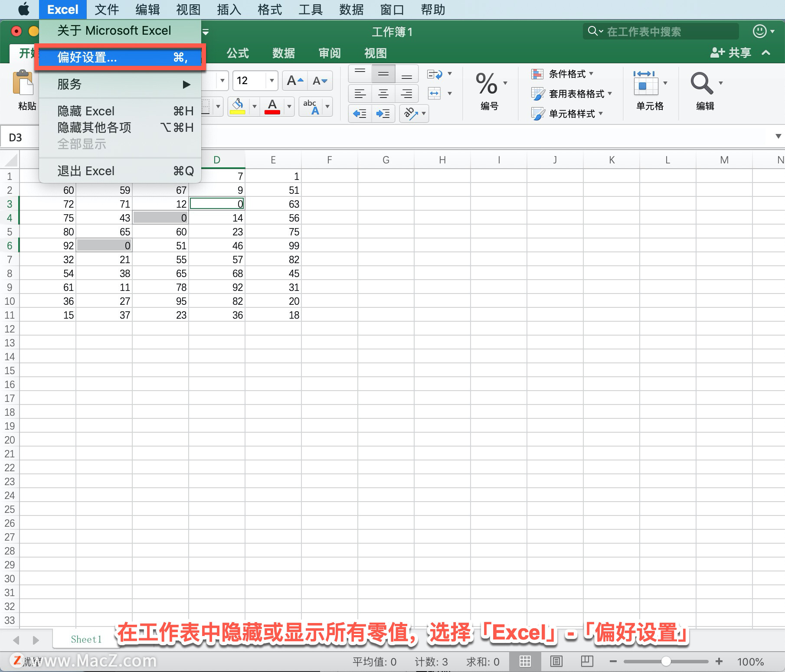Align text right

tap(407, 94)
